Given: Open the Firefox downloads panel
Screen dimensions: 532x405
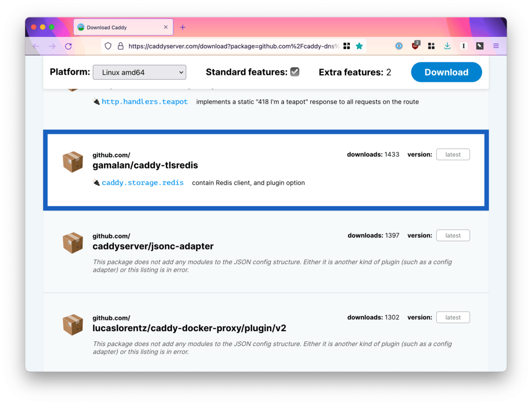Looking at the screenshot, I should (447, 46).
